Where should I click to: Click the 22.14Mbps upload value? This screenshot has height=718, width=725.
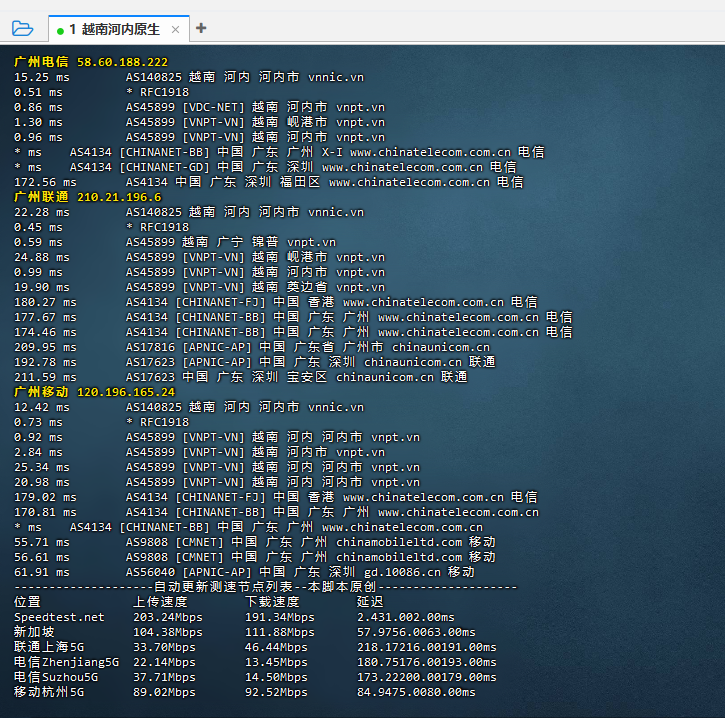(x=164, y=662)
